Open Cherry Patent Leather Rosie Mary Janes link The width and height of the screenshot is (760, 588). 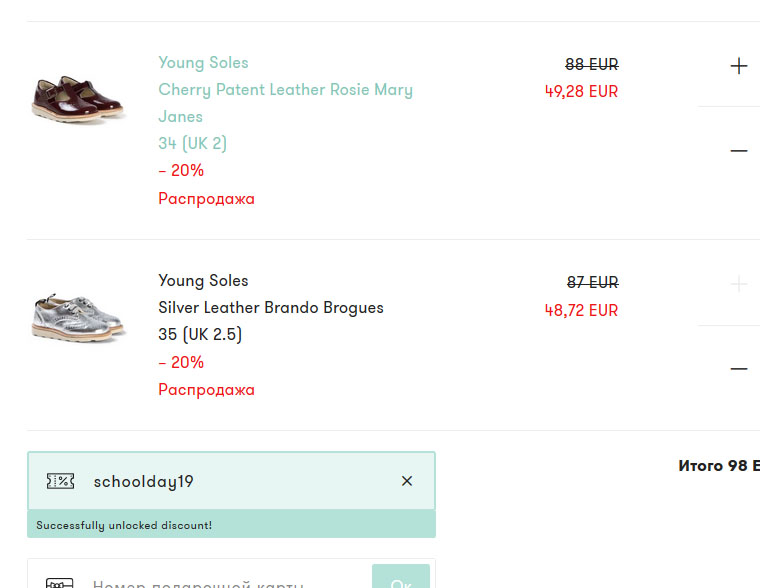[x=285, y=103]
